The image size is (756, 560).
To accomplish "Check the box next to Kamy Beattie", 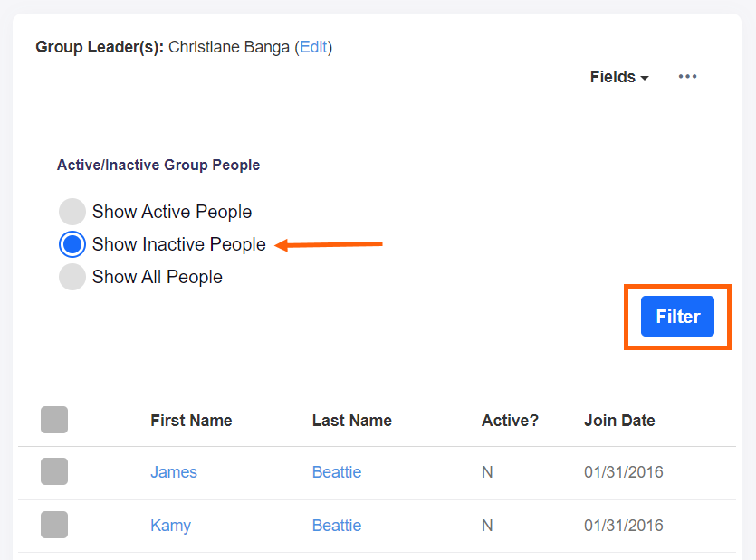I will [x=54, y=526].
